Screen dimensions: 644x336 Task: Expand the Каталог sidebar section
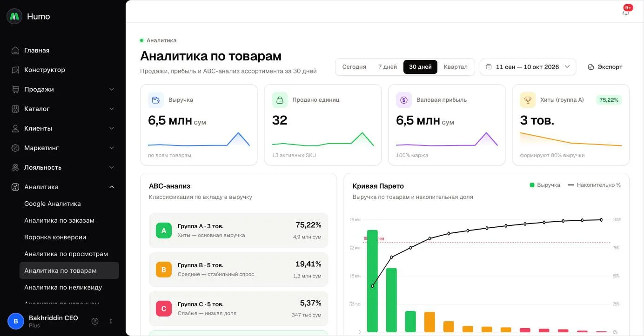[112, 109]
